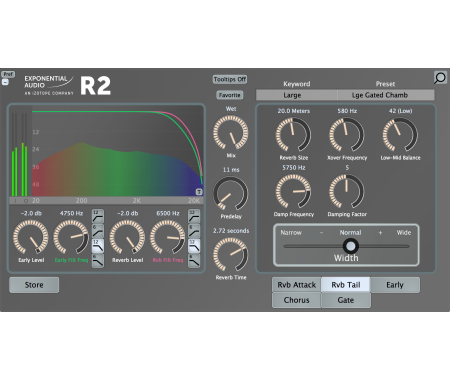Viewport: 450px width, 380px height.
Task: Click the 42 (Low) value field
Action: (400, 111)
